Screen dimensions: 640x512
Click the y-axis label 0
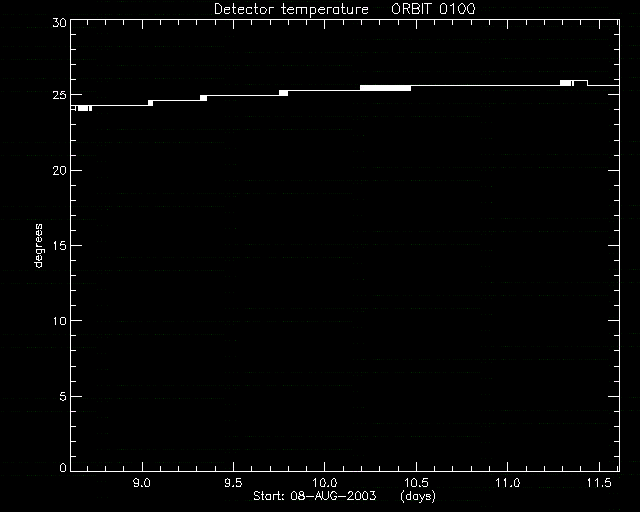click(63, 467)
